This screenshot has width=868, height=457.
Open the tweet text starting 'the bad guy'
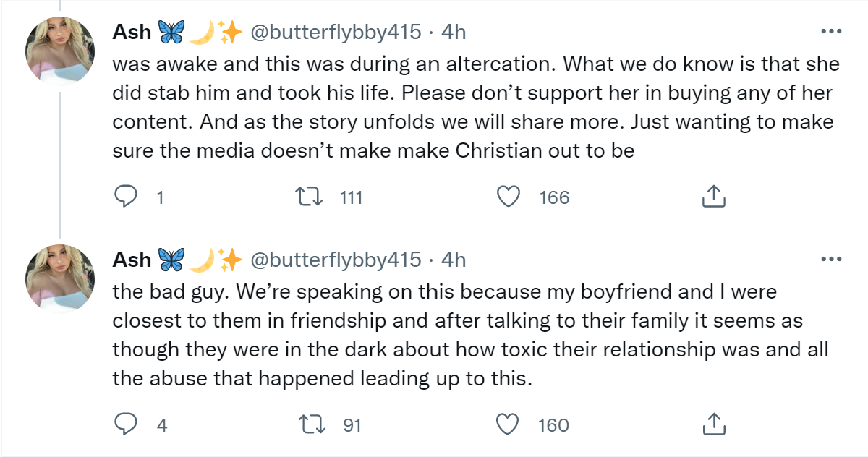[470, 334]
